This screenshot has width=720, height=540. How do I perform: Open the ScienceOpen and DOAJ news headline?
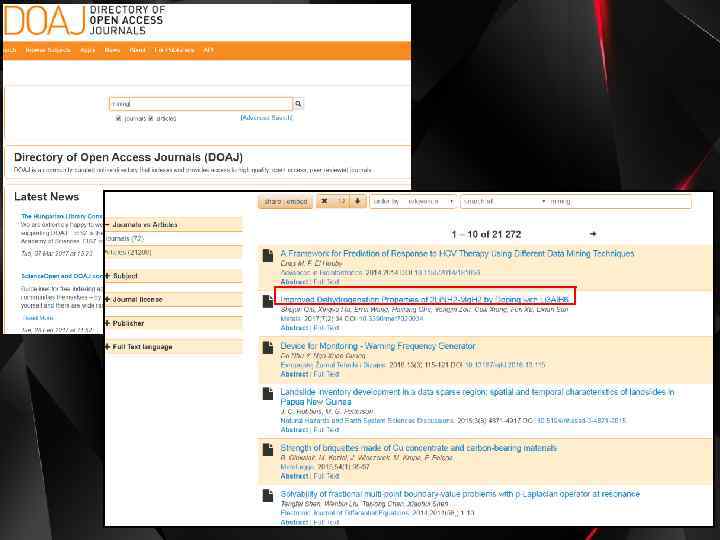point(62,276)
